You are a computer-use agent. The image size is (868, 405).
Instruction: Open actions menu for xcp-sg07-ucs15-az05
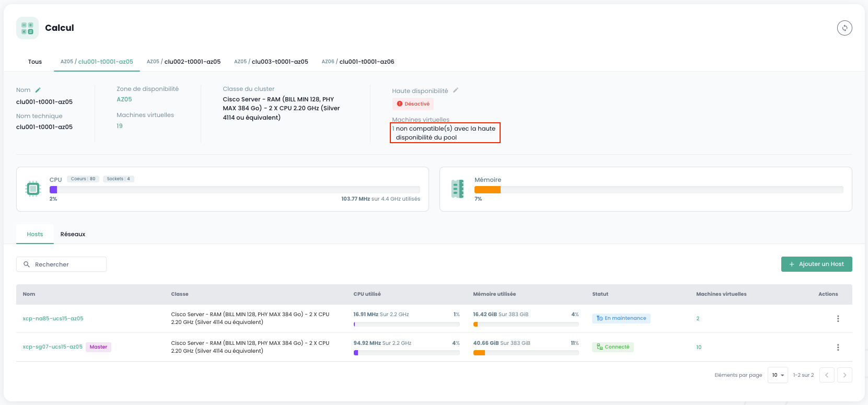pos(838,348)
